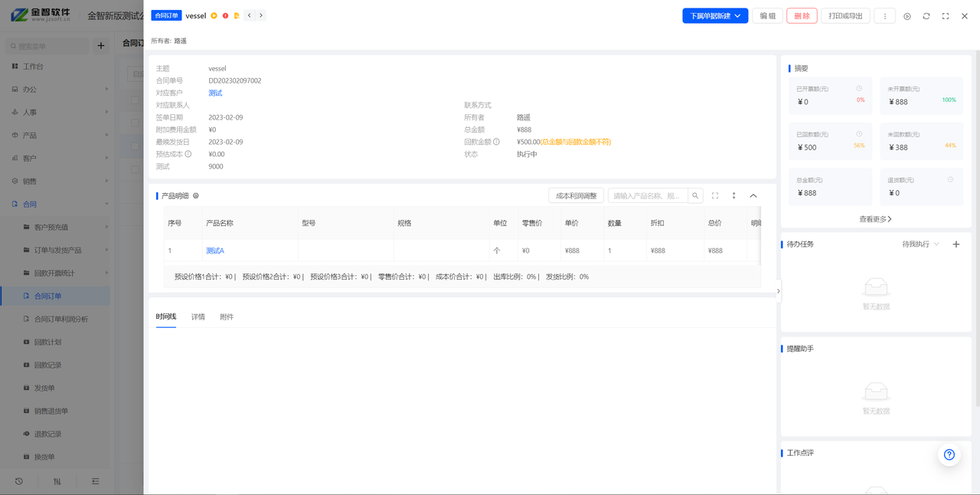Go to the previous record arrow
The image size is (980, 495).
250,15
